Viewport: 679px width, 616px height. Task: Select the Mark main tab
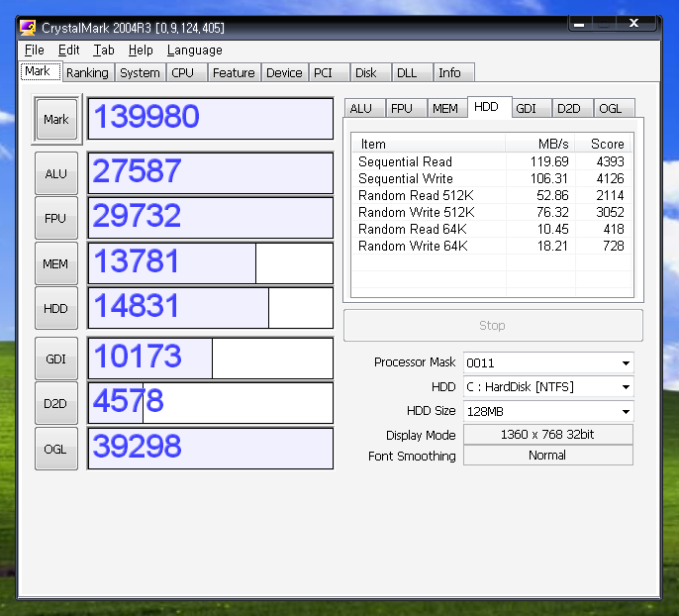tap(41, 71)
